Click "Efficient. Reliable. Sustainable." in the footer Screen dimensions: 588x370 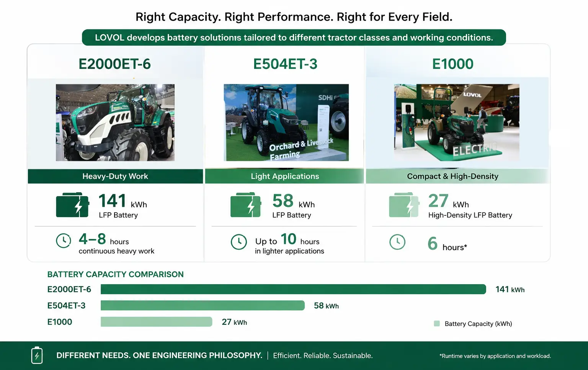pyautogui.click(x=323, y=355)
